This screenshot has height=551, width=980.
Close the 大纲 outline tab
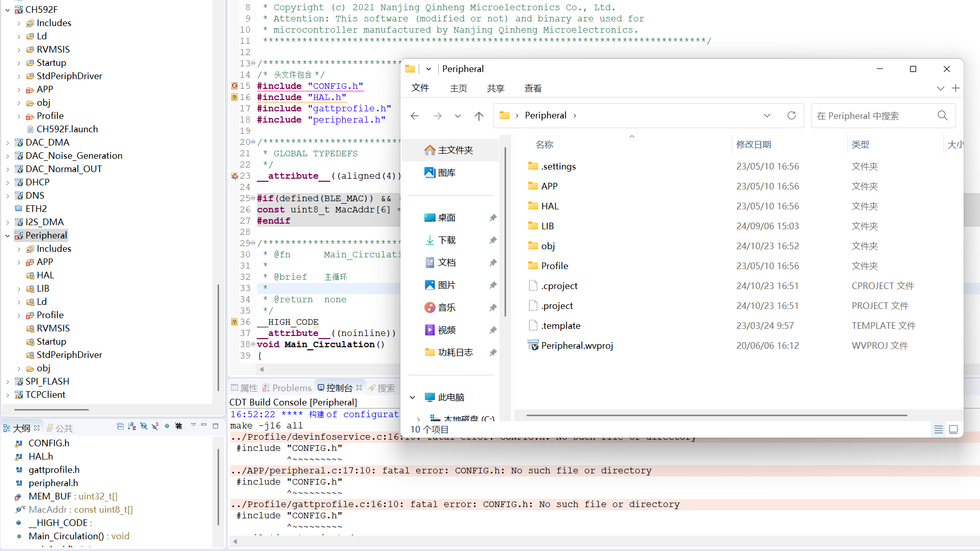point(37,428)
